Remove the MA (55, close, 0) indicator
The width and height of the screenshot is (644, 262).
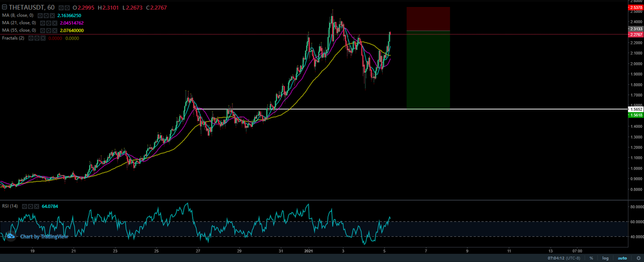tap(55, 31)
